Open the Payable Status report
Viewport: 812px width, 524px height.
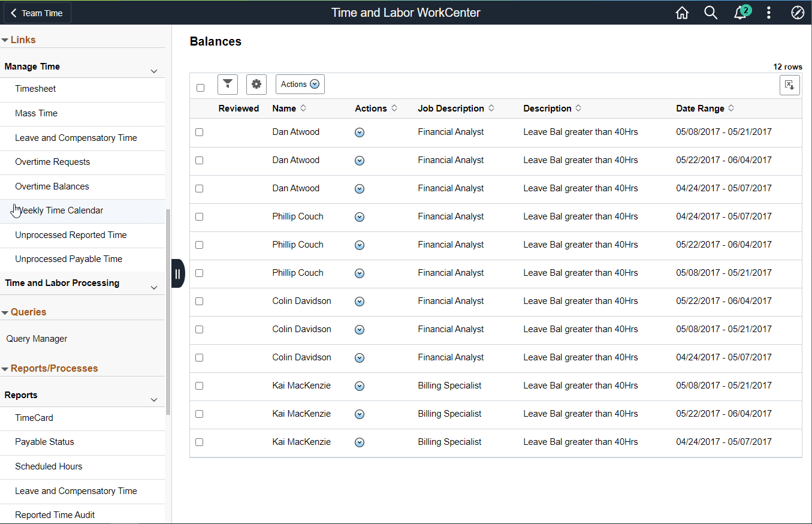click(44, 442)
